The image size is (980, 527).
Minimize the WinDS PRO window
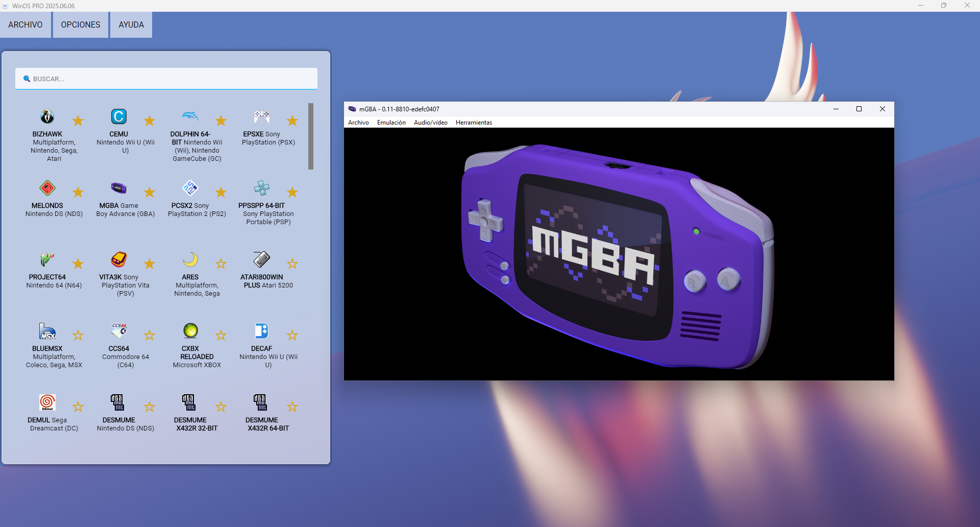coord(921,6)
